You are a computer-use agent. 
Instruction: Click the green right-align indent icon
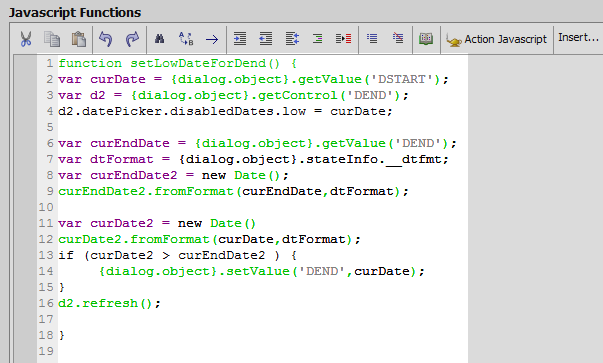click(318, 39)
